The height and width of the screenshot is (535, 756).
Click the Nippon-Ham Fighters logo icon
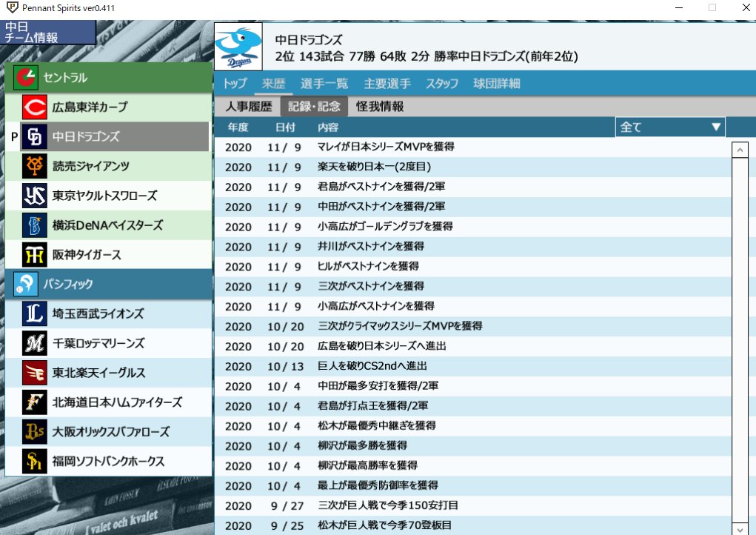point(35,402)
